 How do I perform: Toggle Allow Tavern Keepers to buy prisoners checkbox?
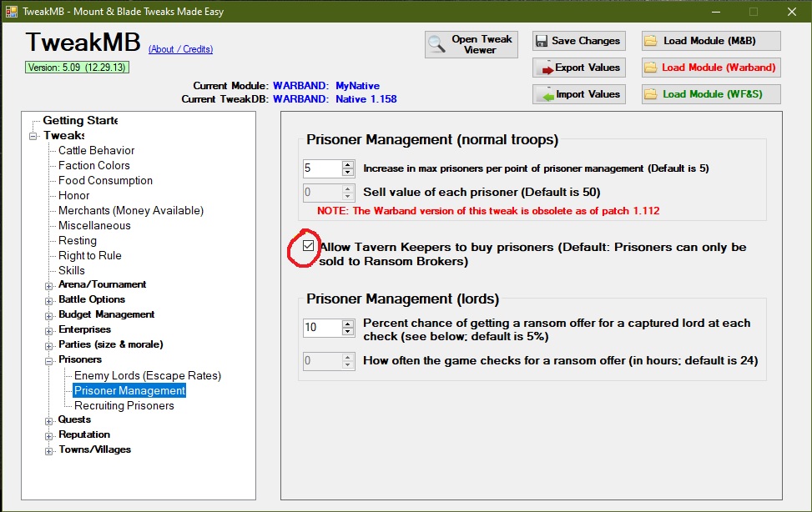pos(308,246)
